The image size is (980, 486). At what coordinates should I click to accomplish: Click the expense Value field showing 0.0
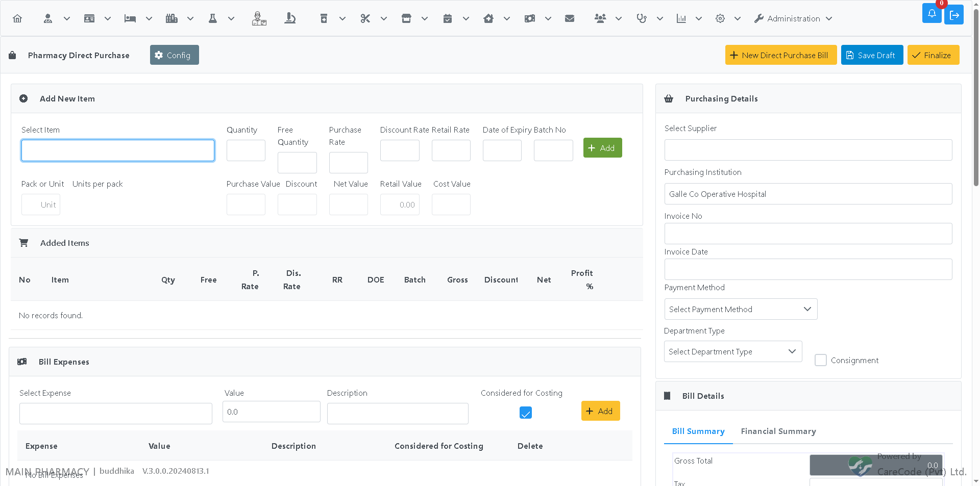272,412
